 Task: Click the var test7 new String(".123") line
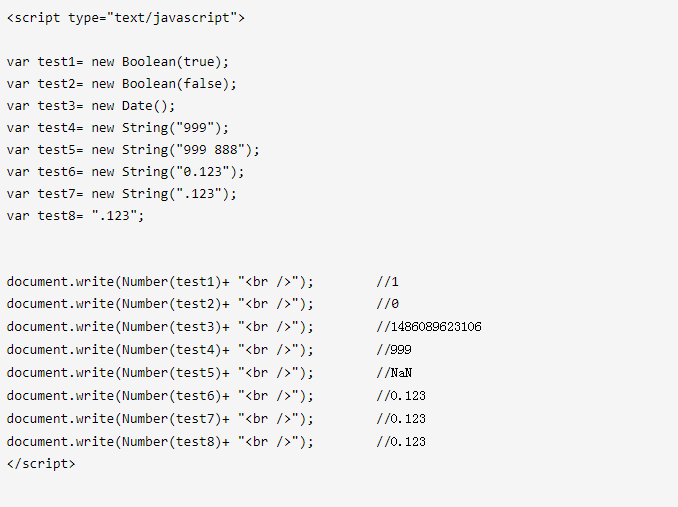[122, 193]
